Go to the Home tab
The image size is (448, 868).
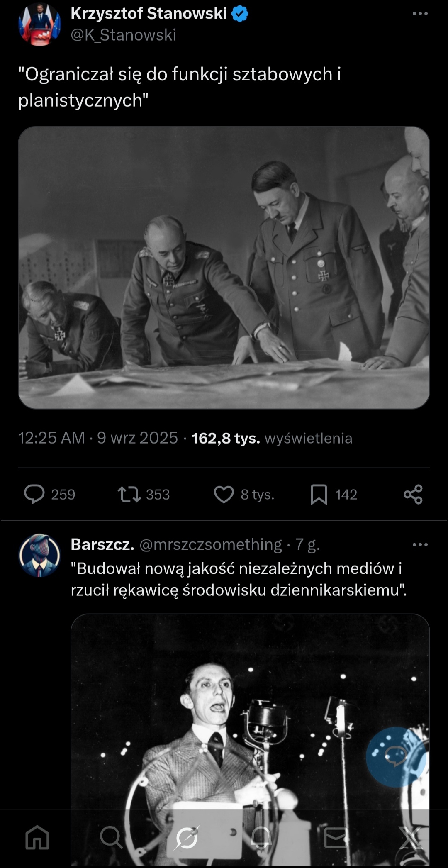pyautogui.click(x=37, y=837)
